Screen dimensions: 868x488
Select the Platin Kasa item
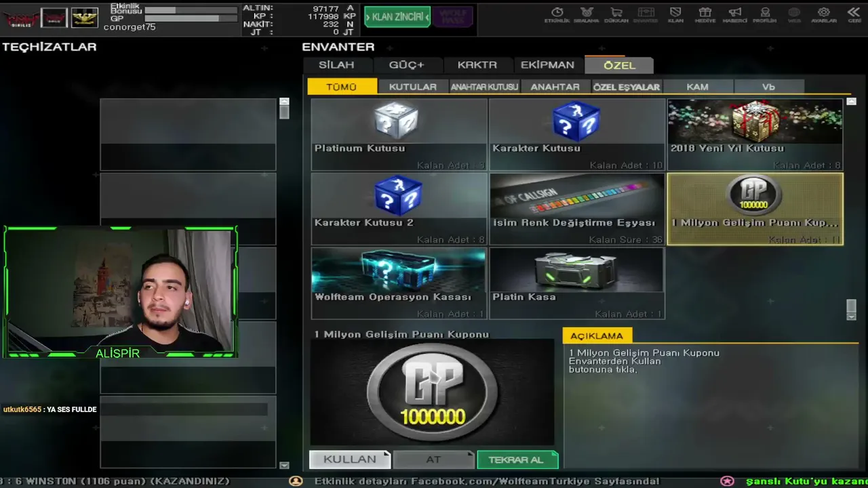577,283
